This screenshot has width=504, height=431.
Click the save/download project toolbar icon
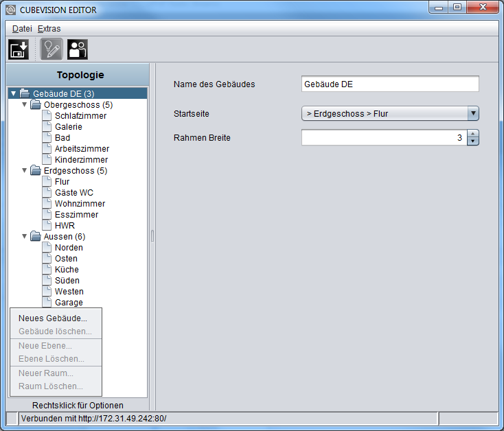click(x=19, y=49)
